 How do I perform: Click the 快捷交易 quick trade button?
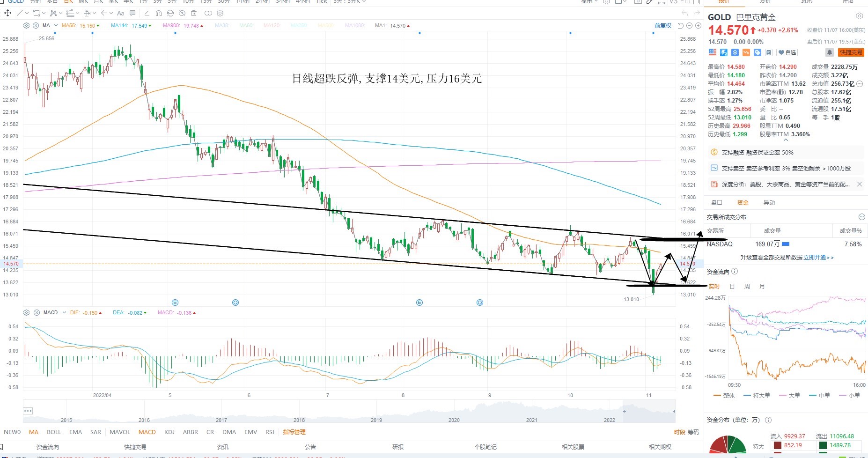pos(851,52)
